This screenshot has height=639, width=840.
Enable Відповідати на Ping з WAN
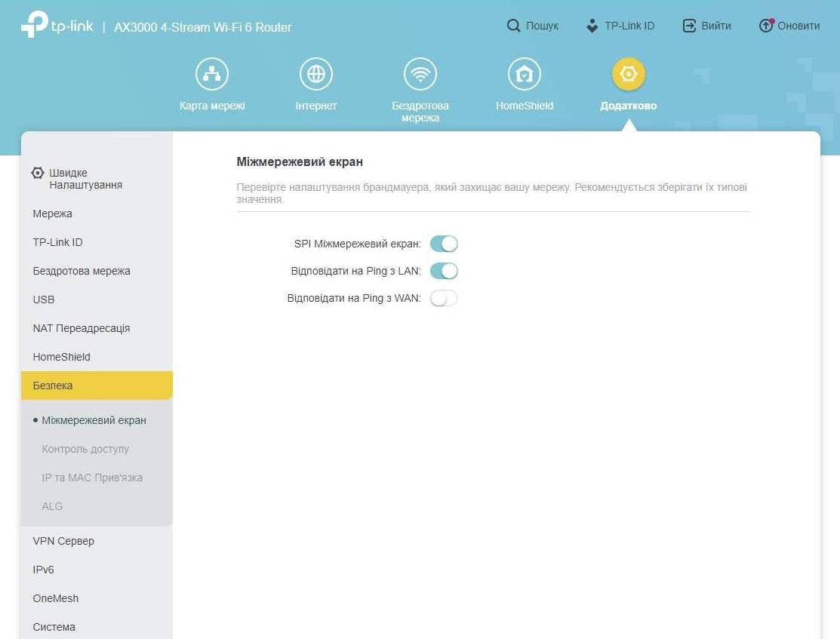pos(444,298)
